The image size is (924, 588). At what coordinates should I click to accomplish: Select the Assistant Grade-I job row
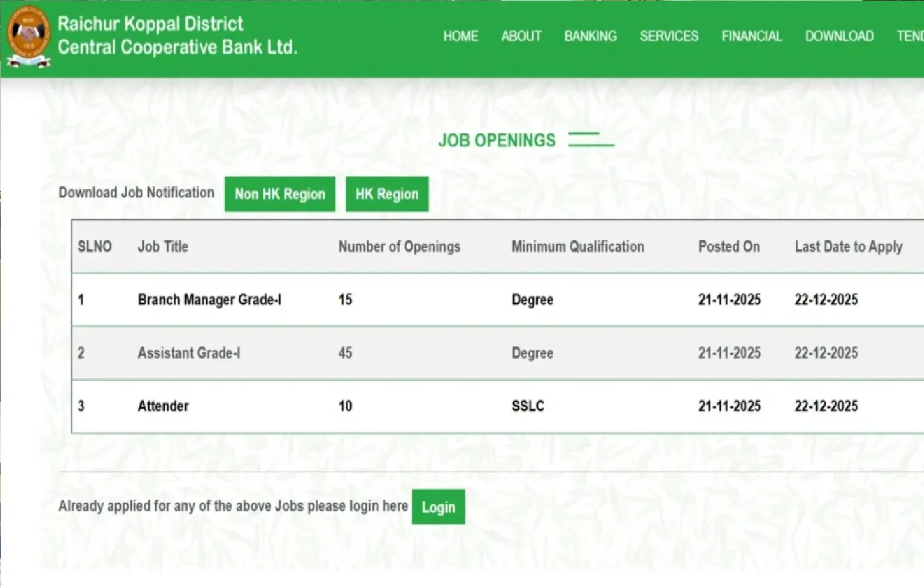pyautogui.click(x=189, y=353)
